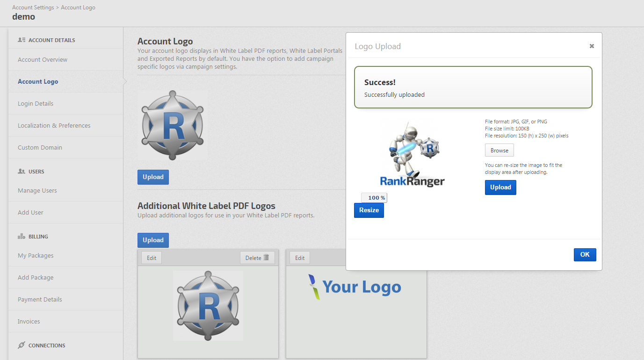644x360 pixels.
Task: Go to Custom Domain settings
Action: (40, 147)
